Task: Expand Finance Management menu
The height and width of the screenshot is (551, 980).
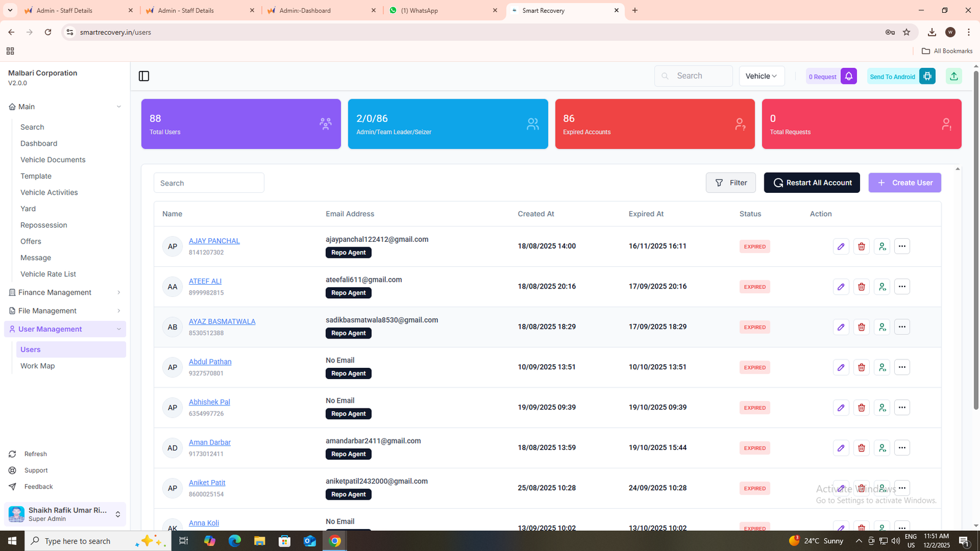Action: (x=65, y=293)
